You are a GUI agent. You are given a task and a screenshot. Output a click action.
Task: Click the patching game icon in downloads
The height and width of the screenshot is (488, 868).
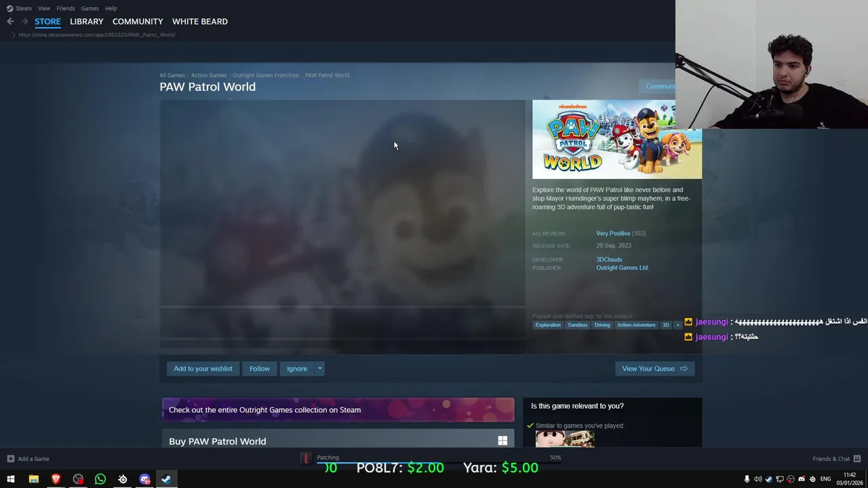(x=306, y=459)
